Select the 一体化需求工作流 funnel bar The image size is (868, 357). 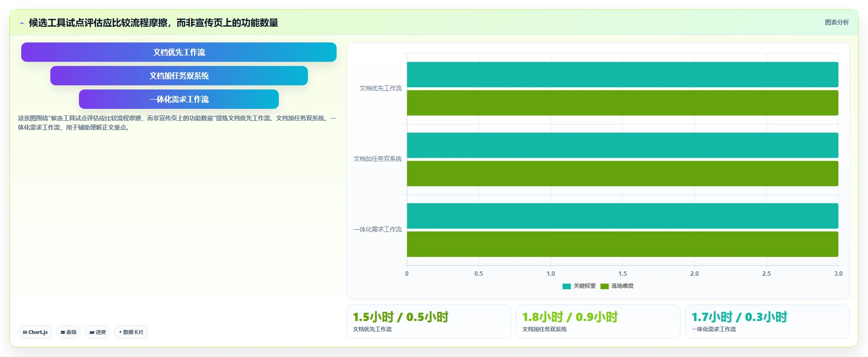click(179, 99)
